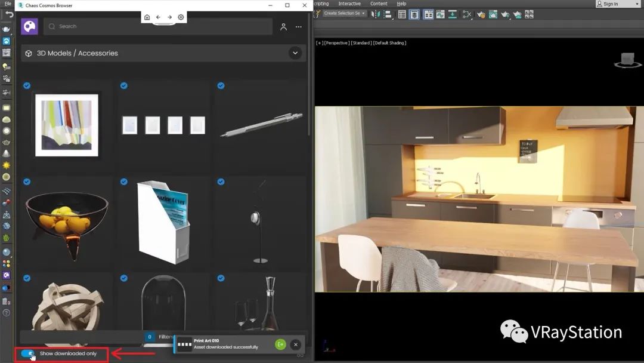Dismiss the asset downloaded notification
Image resolution: width=644 pixels, height=363 pixels.
(296, 344)
